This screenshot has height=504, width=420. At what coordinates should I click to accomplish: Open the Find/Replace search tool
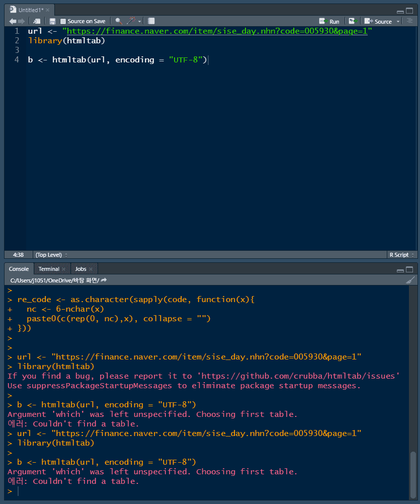click(119, 21)
